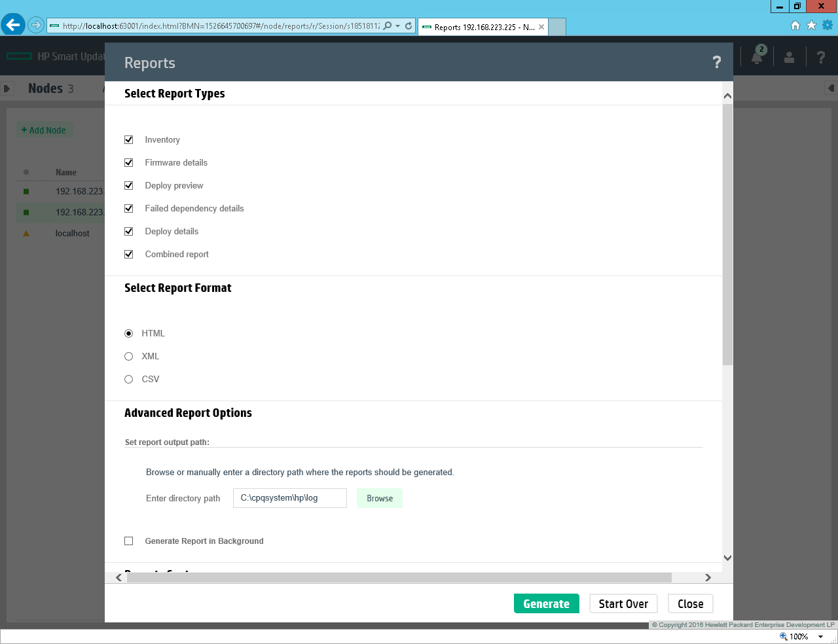
Task: Click the Reports dialog help question mark
Action: (716, 62)
